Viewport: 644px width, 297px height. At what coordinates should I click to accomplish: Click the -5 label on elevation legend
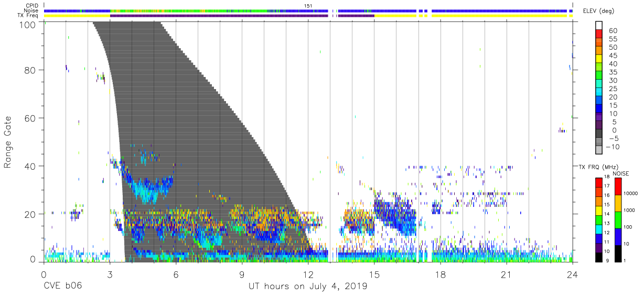coord(613,139)
